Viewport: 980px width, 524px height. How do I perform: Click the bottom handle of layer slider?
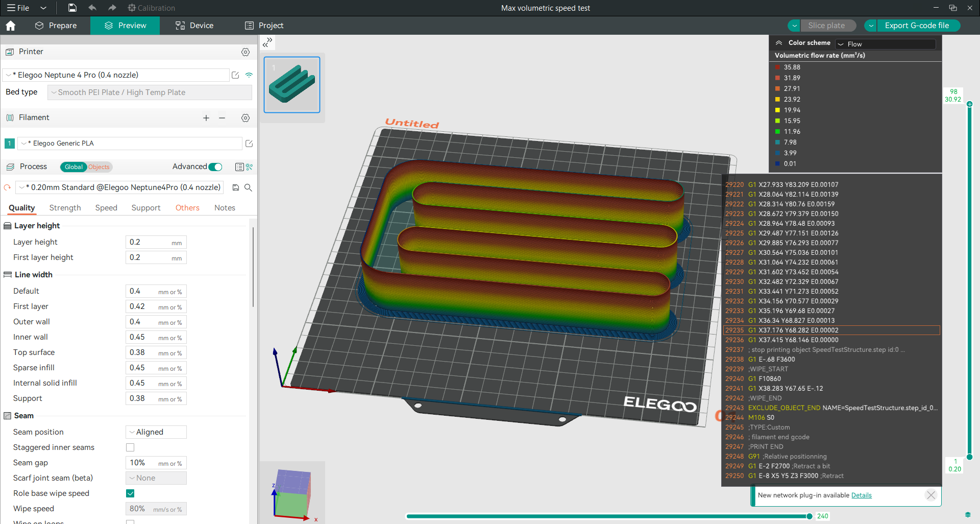[969, 457]
